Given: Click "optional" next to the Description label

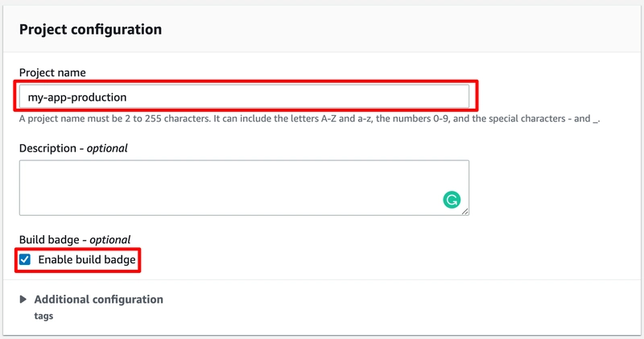Looking at the screenshot, I should [x=108, y=148].
